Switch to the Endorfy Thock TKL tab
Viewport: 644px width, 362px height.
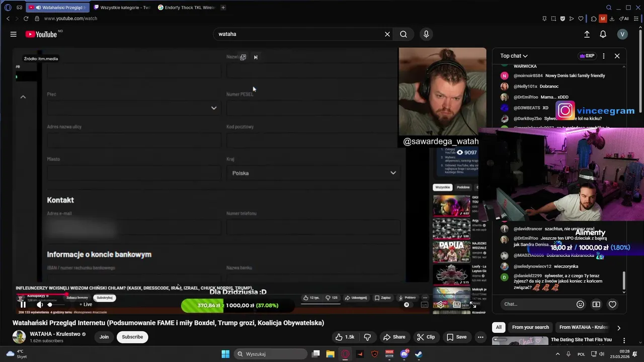coord(186,8)
